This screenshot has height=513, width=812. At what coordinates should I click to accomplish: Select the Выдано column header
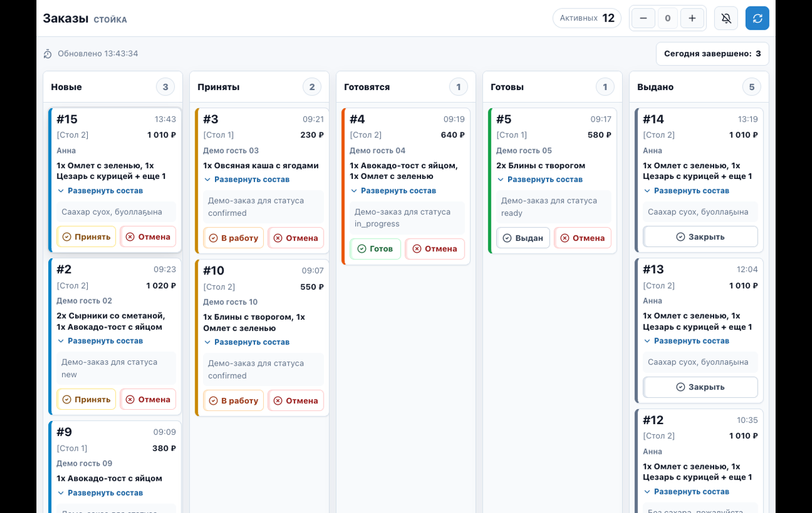click(655, 87)
